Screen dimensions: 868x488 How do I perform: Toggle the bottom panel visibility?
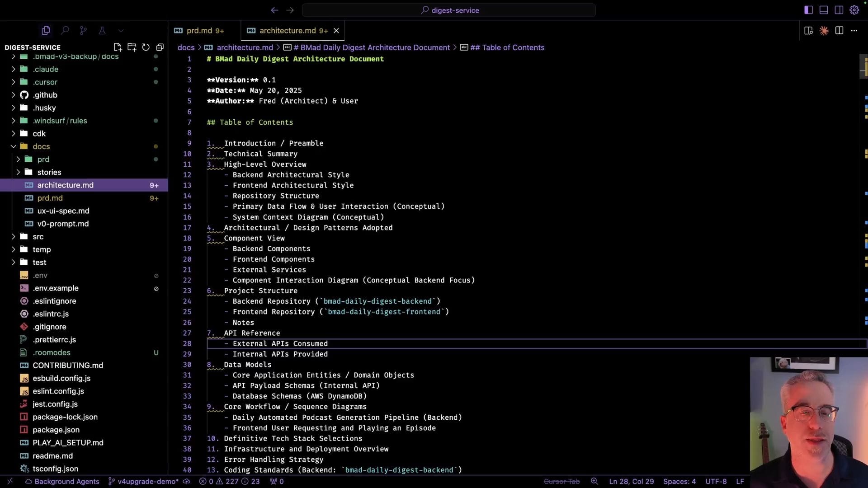click(x=824, y=10)
